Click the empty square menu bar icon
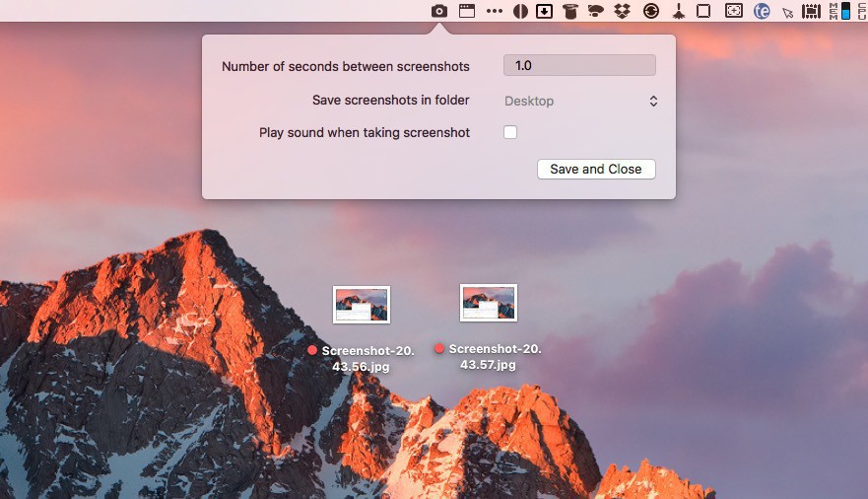Viewport: 868px width, 499px height. [x=703, y=11]
